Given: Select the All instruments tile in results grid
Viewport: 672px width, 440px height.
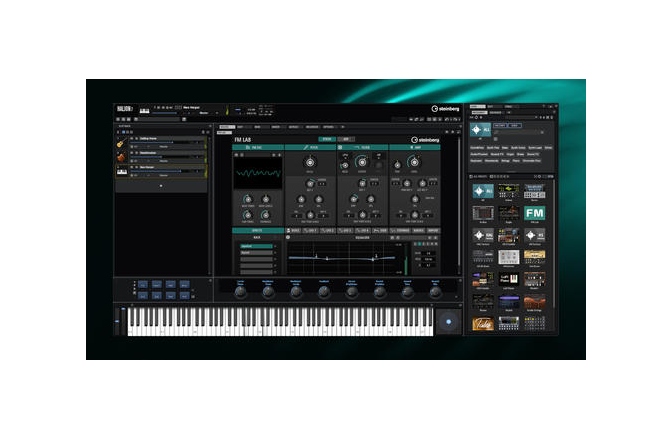Looking at the screenshot, I should coord(483,191).
